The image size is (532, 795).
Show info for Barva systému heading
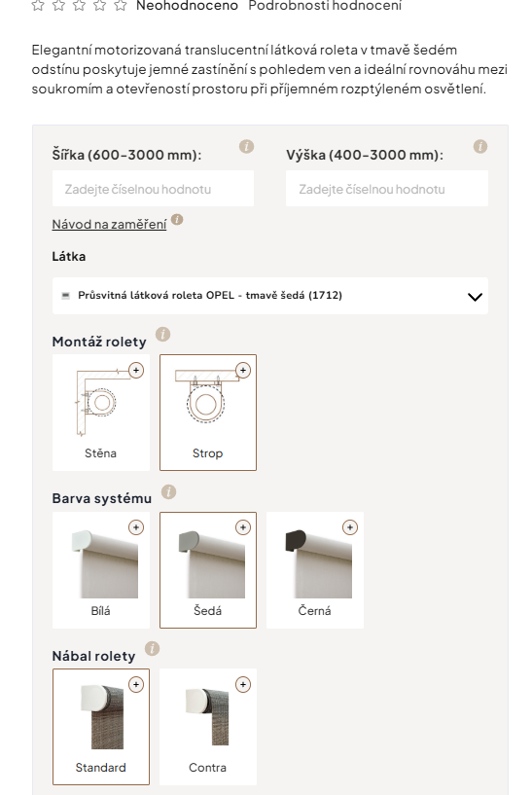[x=168, y=491]
